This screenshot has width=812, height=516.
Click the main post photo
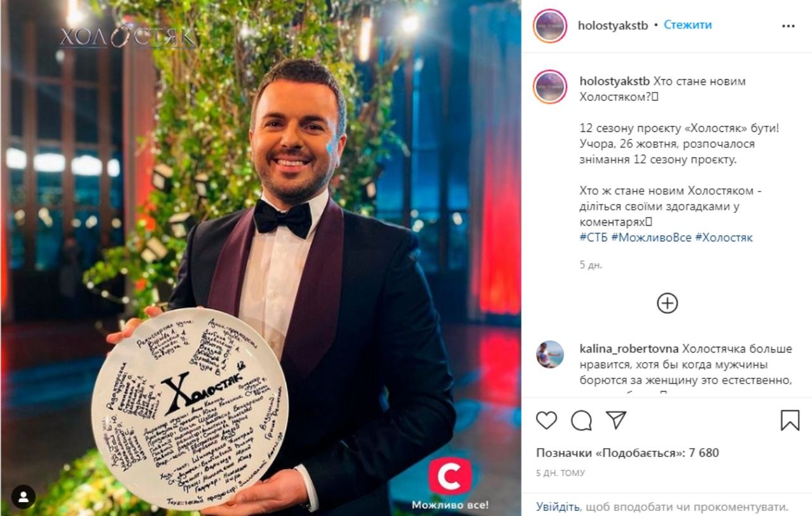pyautogui.click(x=261, y=258)
